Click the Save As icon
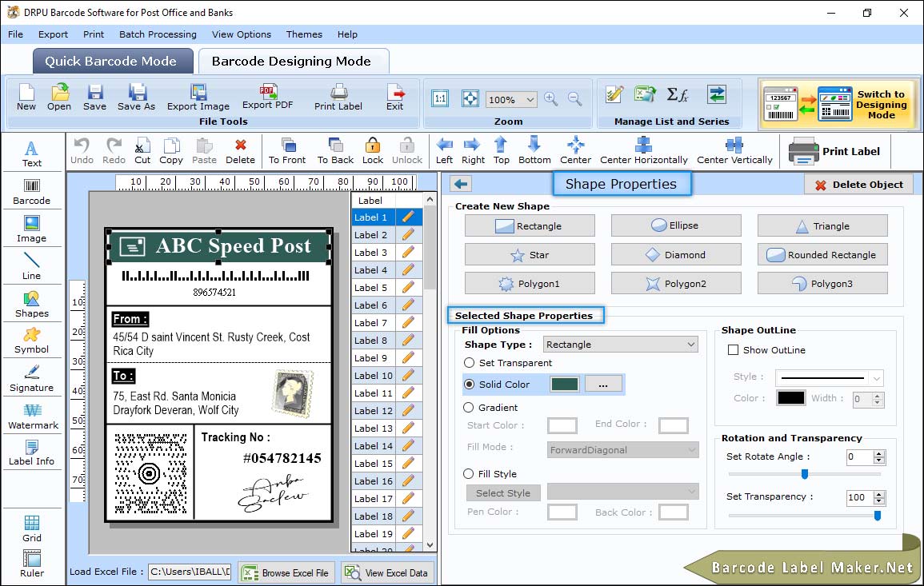This screenshot has width=924, height=586. tap(136, 98)
